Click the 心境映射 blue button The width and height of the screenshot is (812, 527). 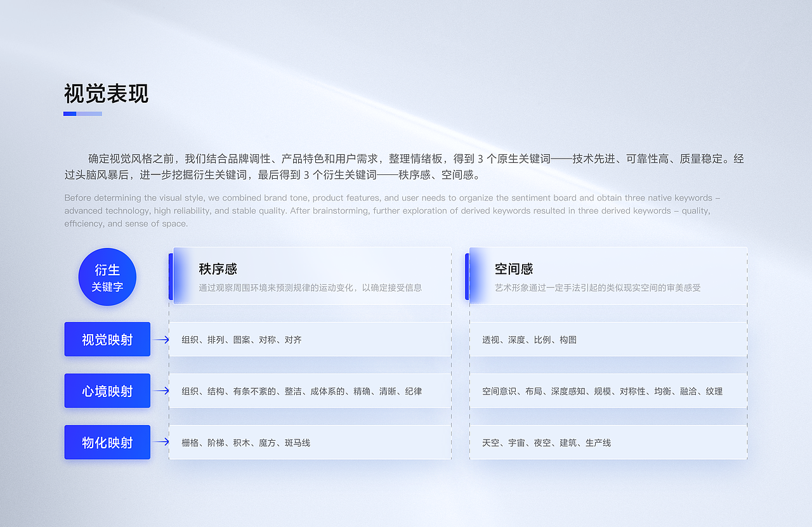(107, 391)
